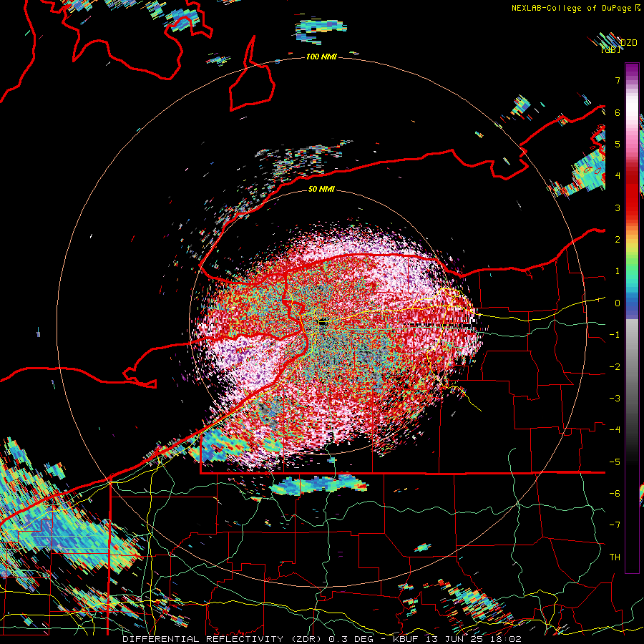Click the NEXLAB-College of DuPage credit text
Screen dimensions: 644x644
(576, 8)
